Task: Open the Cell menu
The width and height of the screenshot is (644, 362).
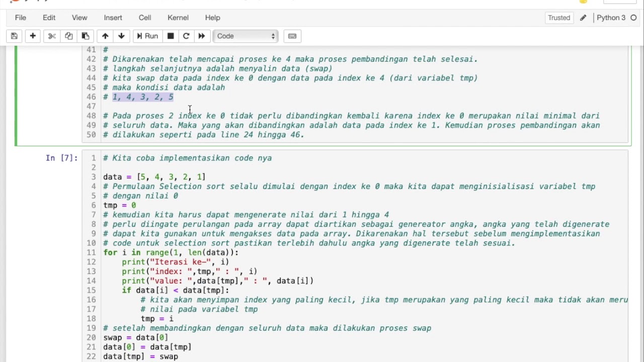Action: coord(145,18)
